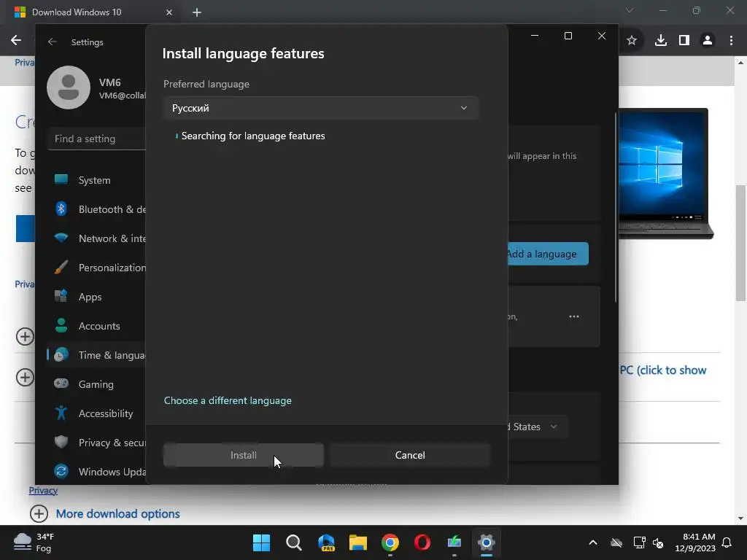Click the Add a language button
Image resolution: width=747 pixels, height=560 pixels.
[x=548, y=254]
